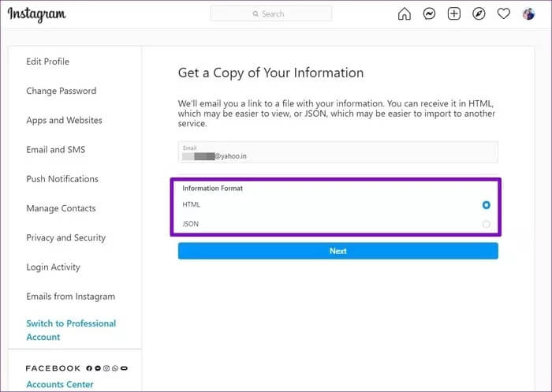
Task: Open Edit Profile settings
Action: pyautogui.click(x=47, y=62)
